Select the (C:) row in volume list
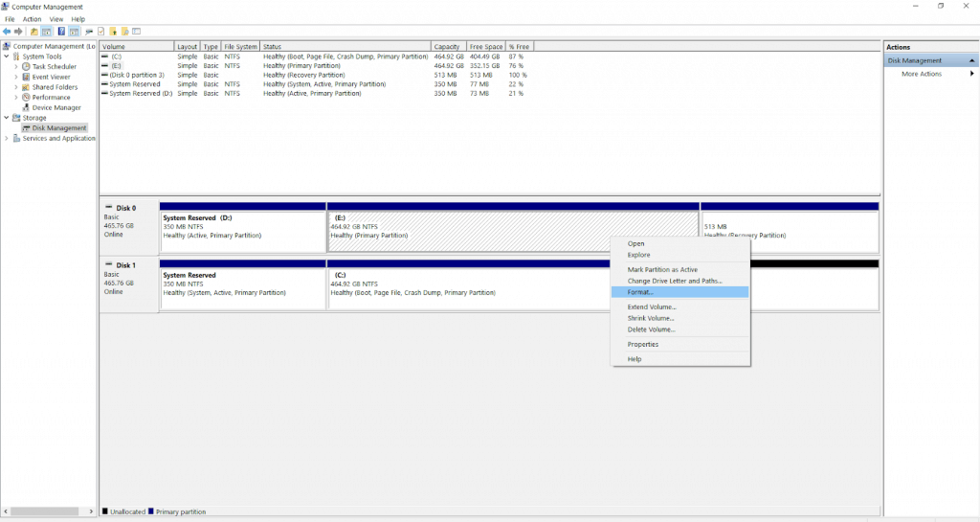980x522 pixels. coord(316,57)
